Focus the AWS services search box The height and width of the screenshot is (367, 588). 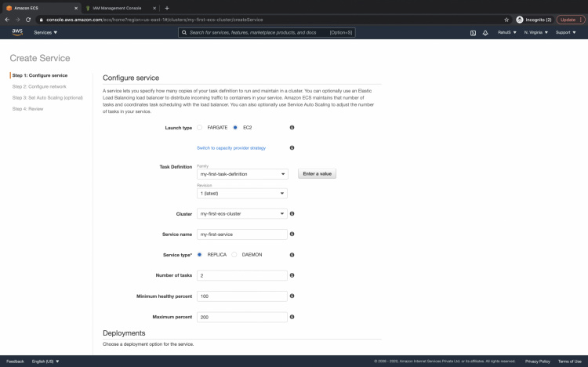[x=267, y=33]
